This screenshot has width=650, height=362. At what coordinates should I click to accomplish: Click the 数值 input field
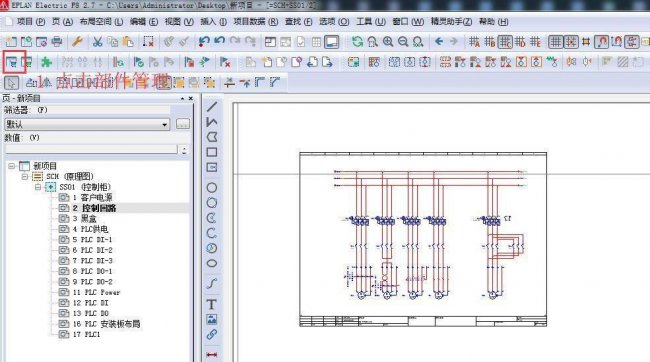coord(91,150)
